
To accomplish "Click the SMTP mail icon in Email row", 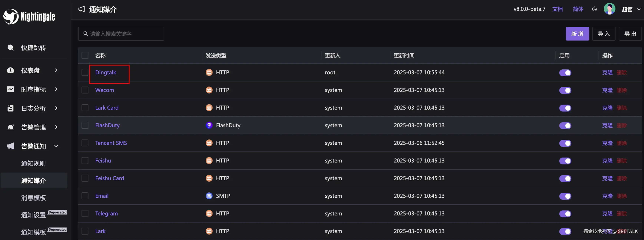I will [209, 196].
